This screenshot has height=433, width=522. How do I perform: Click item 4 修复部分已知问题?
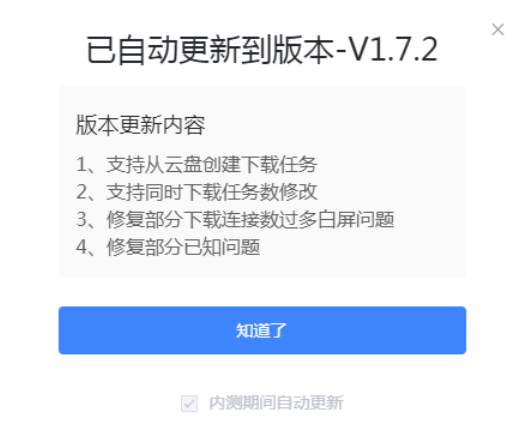pyautogui.click(x=168, y=247)
